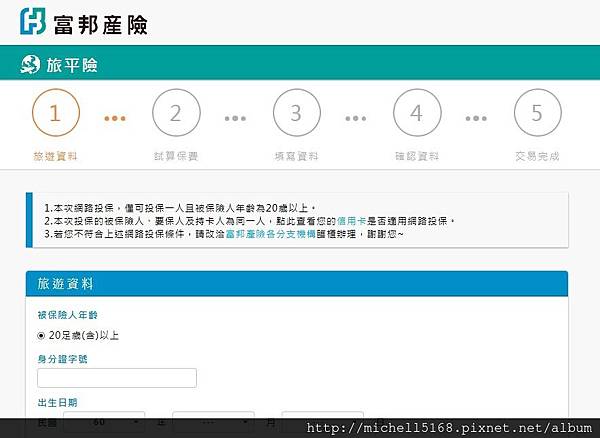Click the Fubon Insurance logo icon
The image size is (600, 438).
click(x=33, y=21)
